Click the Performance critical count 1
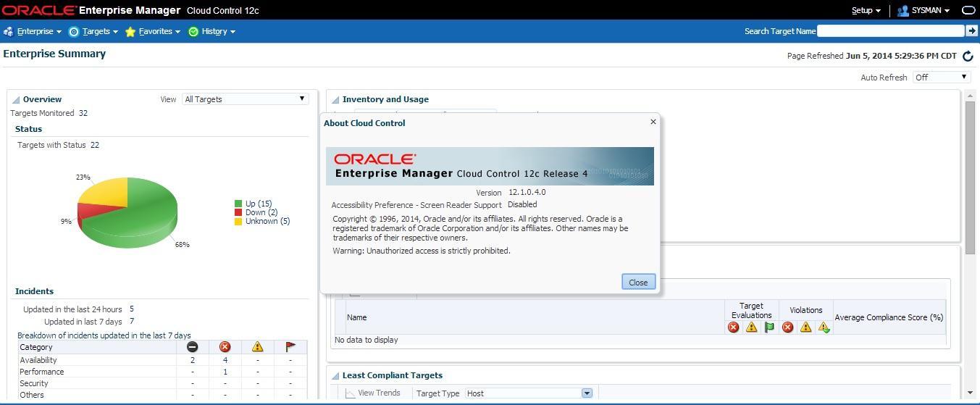 [225, 372]
